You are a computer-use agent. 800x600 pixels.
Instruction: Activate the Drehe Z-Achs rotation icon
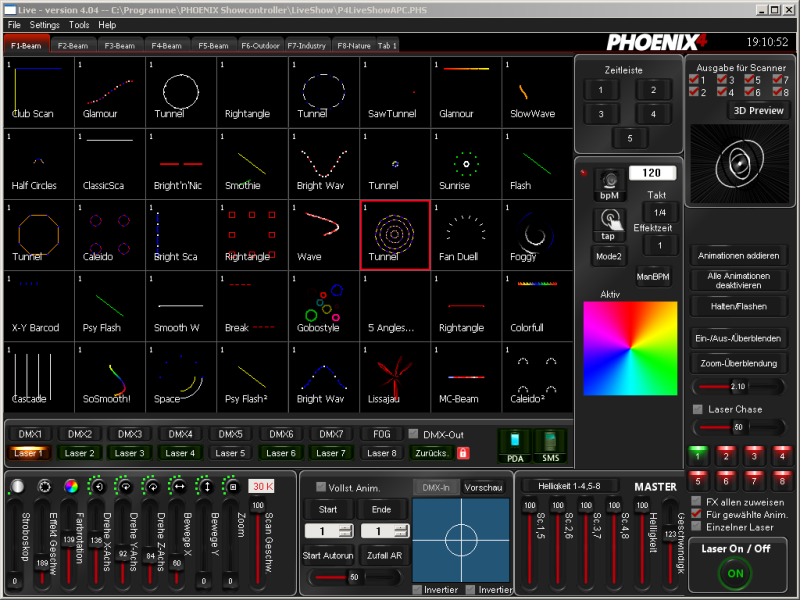click(x=152, y=486)
